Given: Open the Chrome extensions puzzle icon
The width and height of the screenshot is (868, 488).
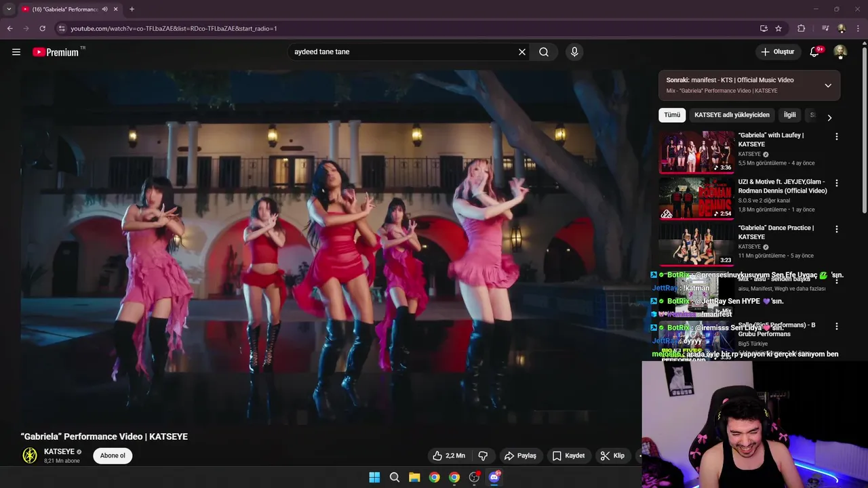Looking at the screenshot, I should pyautogui.click(x=802, y=28).
